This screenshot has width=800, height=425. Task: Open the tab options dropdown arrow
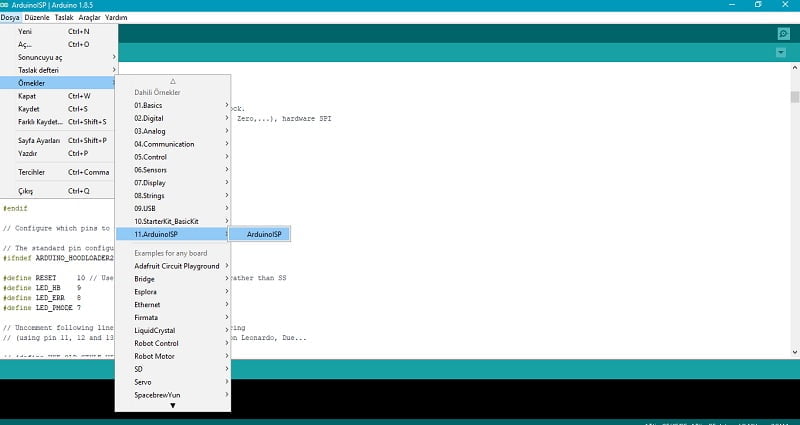coord(781,53)
